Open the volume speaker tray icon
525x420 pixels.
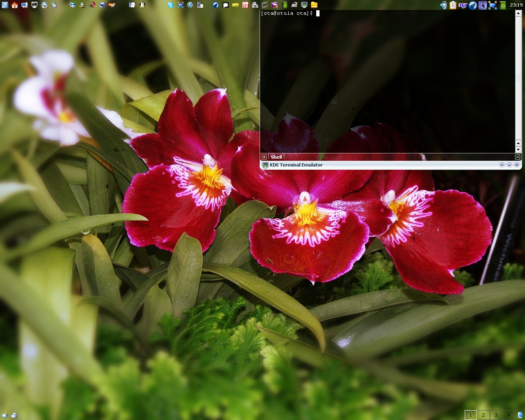click(443, 5)
